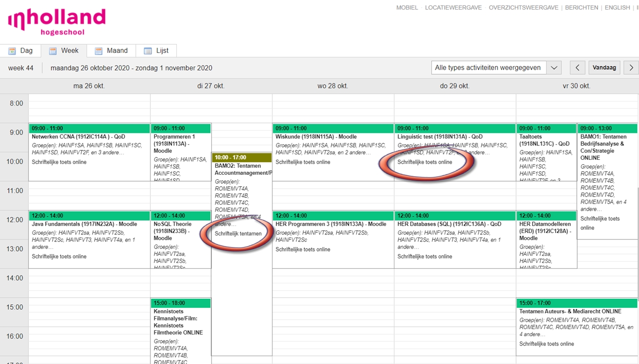This screenshot has width=639, height=364.
Task: Go to previous week arrow
Action: pos(577,68)
